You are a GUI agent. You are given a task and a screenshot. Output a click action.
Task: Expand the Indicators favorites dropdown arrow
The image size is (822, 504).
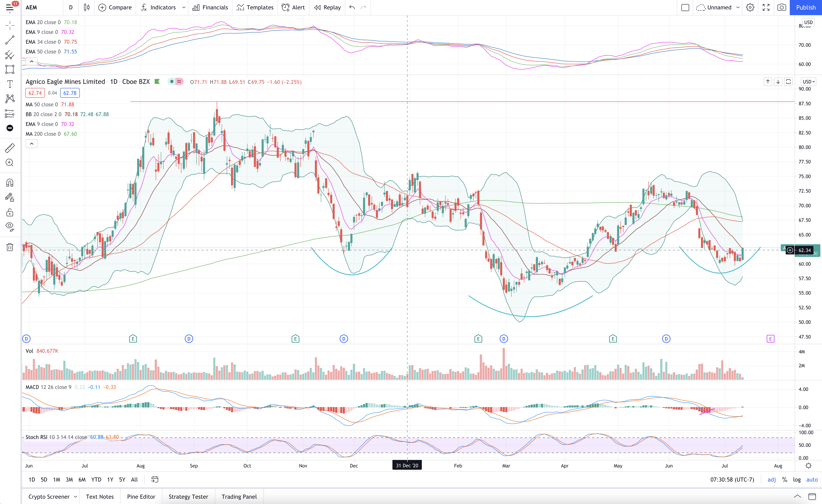[184, 7]
